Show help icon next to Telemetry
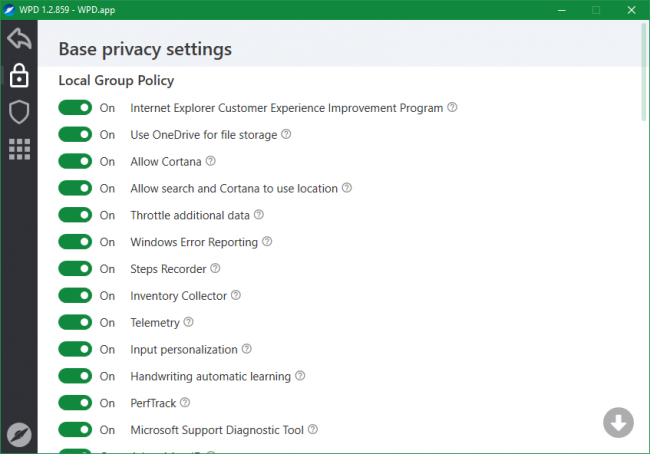The width and height of the screenshot is (650, 454). point(189,322)
